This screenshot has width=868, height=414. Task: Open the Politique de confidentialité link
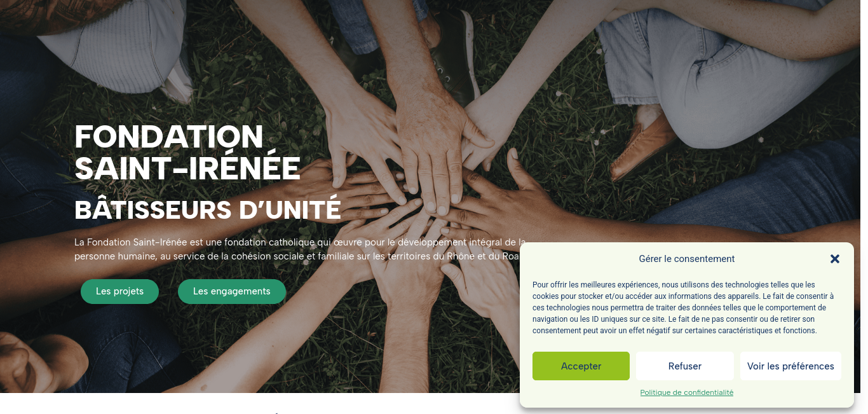pyautogui.click(x=687, y=392)
